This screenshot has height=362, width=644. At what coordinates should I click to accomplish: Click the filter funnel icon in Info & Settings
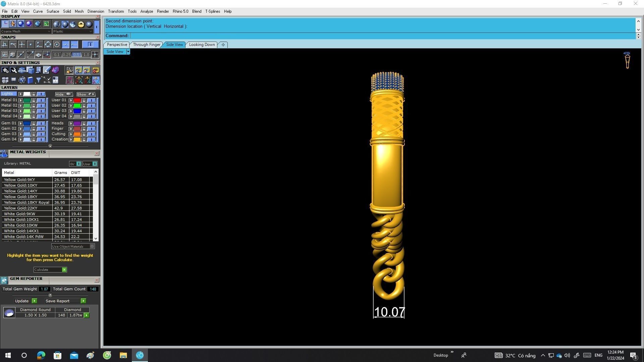tap(38, 80)
